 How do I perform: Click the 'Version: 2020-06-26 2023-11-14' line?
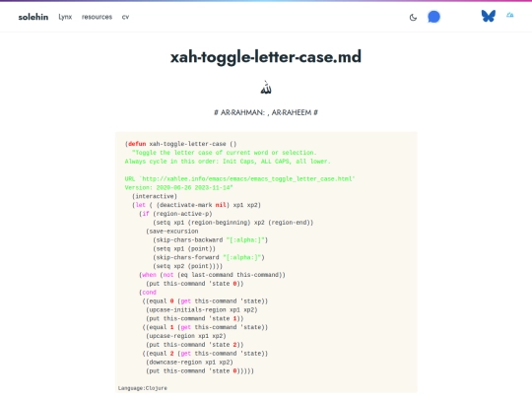[178, 187]
